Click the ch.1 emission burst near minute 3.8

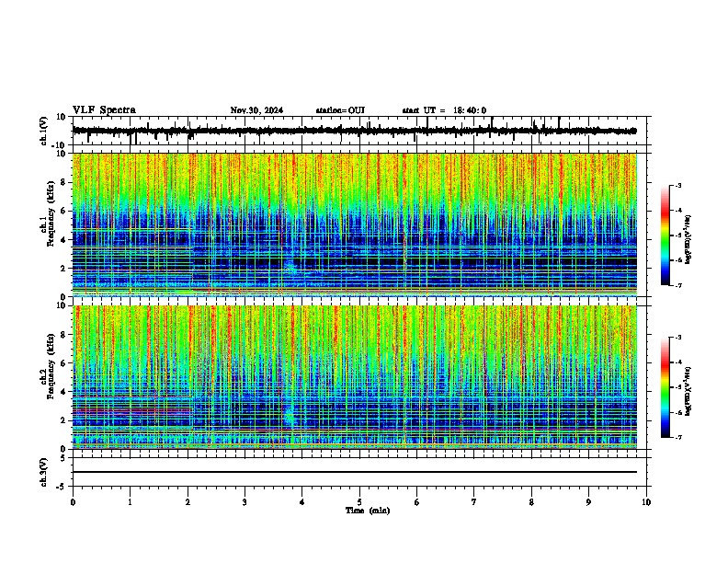291,267
